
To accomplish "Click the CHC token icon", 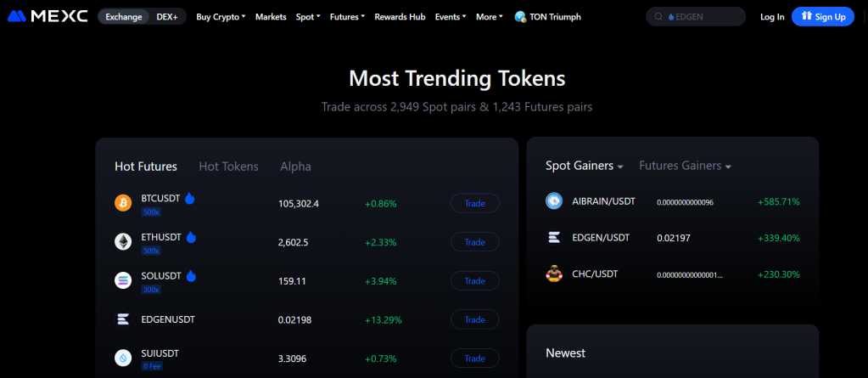I will 555,274.
